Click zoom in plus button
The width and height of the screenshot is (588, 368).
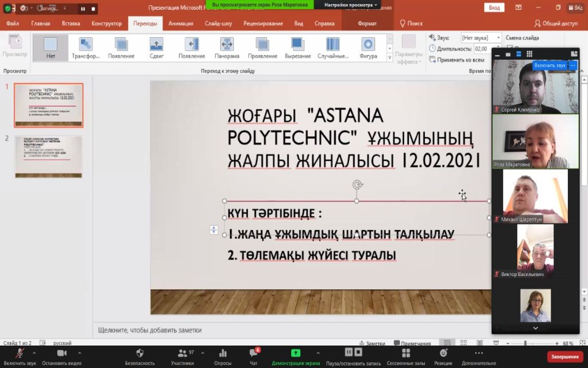coord(557,343)
